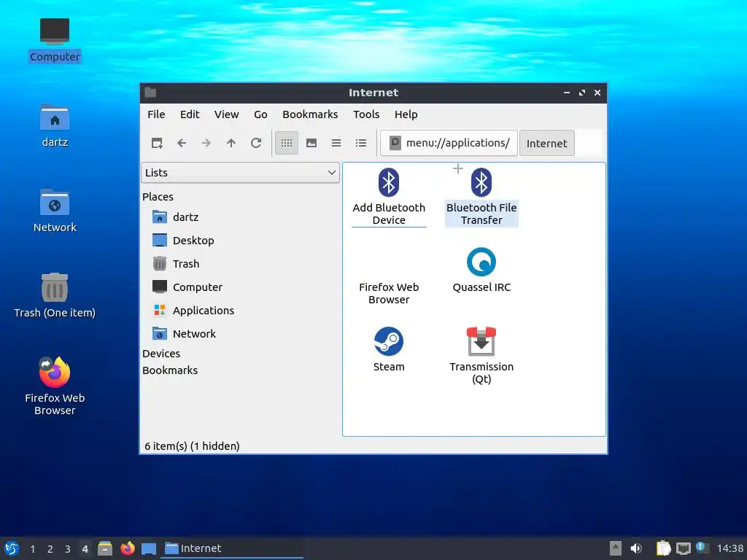Select Bluetooth File Transfer launcher

coord(481,197)
